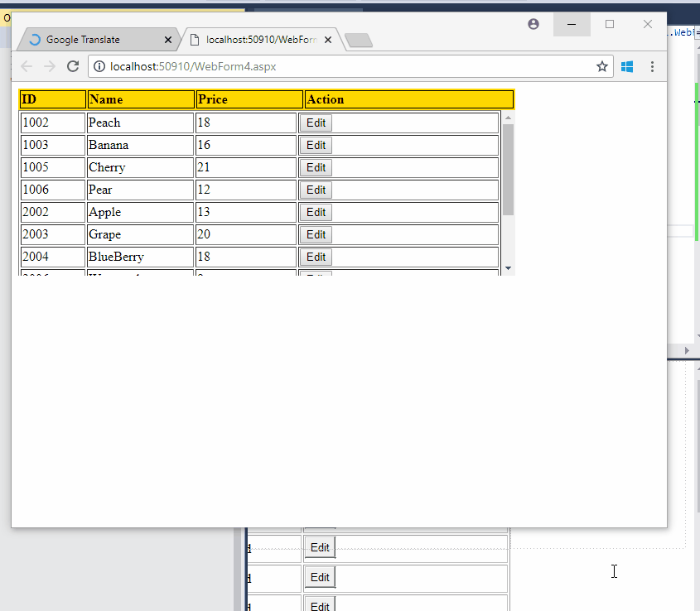Screen dimensions: 700x611
Task: Click the site info icon in address bar
Action: click(x=99, y=66)
